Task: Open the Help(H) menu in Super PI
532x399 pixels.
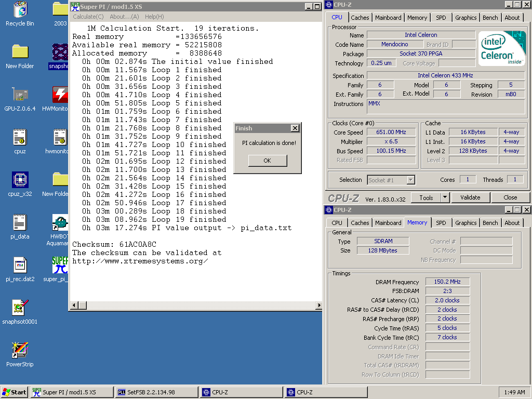Action: pos(154,17)
